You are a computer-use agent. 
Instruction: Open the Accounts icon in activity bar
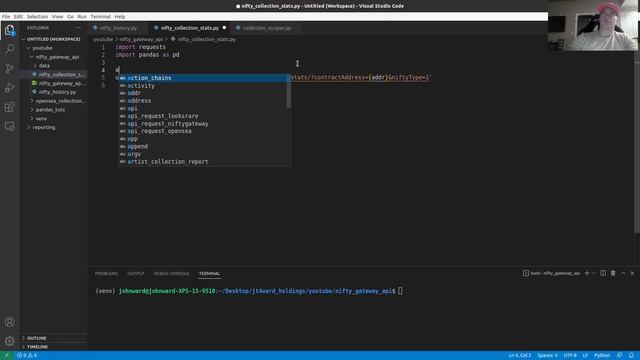9,322
